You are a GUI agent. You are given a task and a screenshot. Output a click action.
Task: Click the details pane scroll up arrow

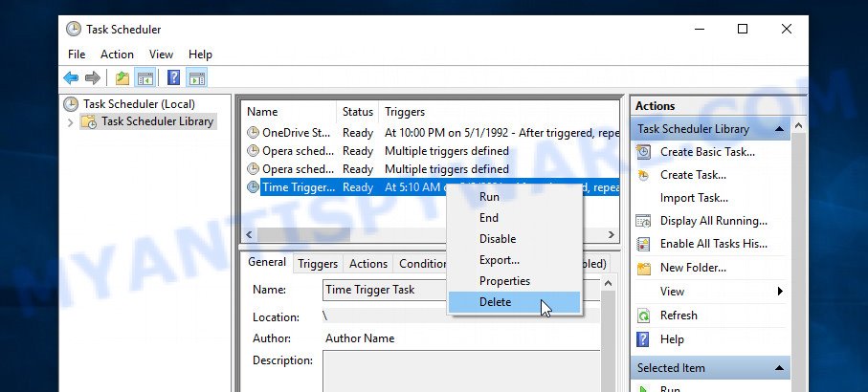pos(608,284)
